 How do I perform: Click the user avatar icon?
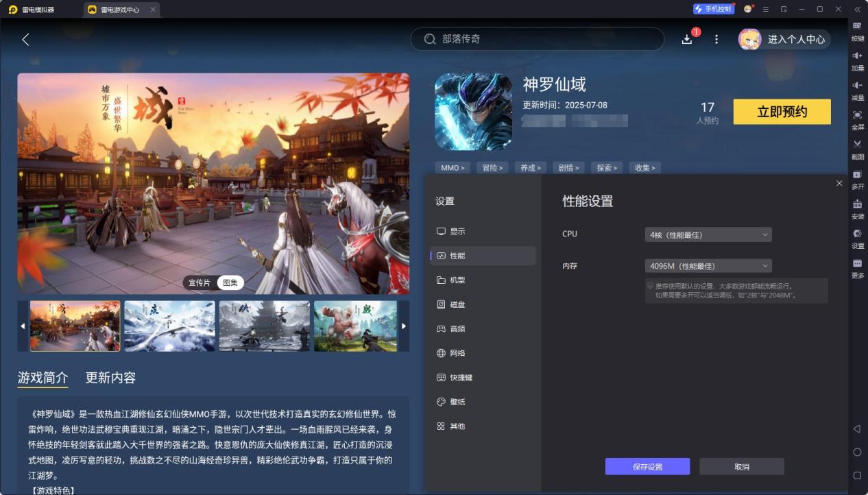click(749, 39)
